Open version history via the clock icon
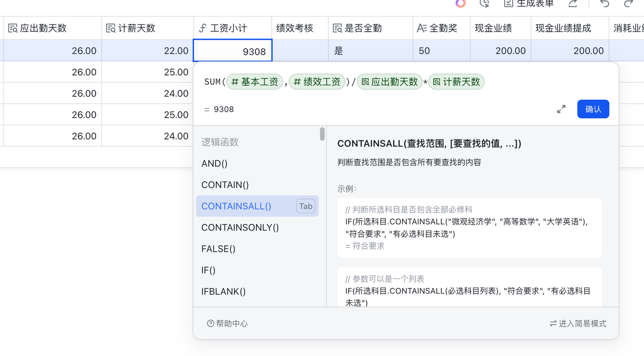This screenshot has height=356, width=644. click(x=484, y=4)
